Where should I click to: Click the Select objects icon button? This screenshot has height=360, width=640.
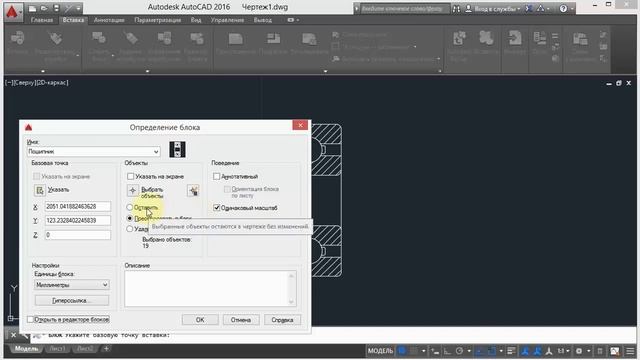132,190
